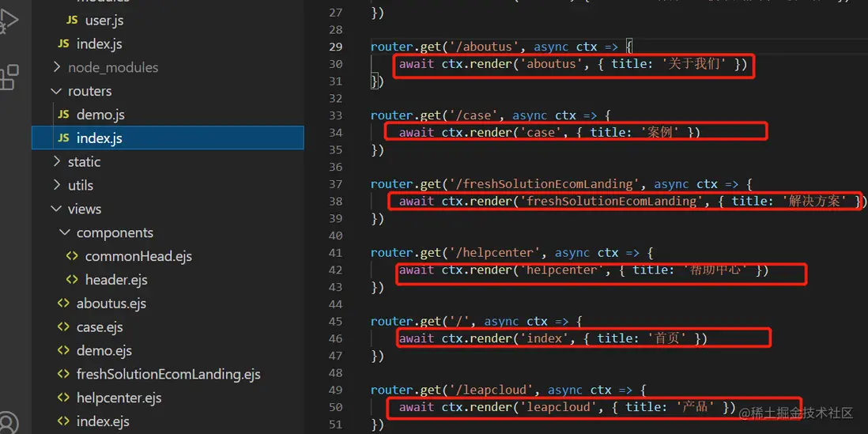Viewport: 868px width, 434px height.
Task: Click the EJS icon beside header.ejs
Action: point(72,280)
